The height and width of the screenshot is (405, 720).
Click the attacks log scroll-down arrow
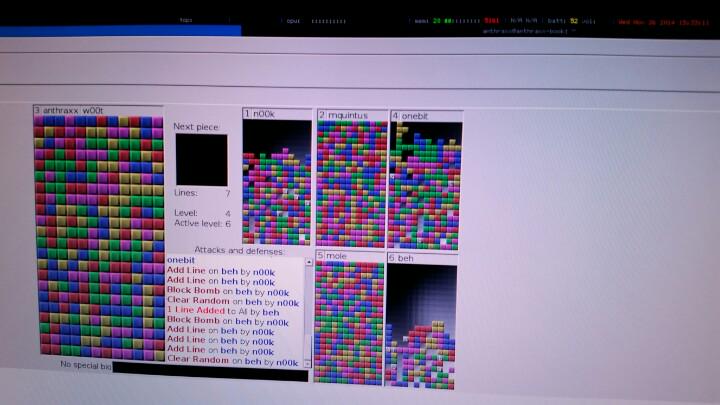[x=308, y=364]
